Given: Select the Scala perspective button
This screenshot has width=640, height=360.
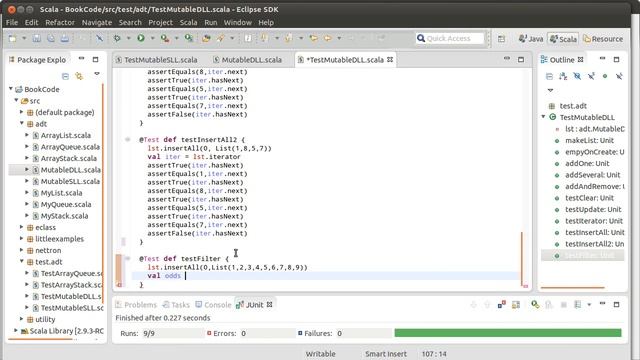Looking at the screenshot, I should [x=563, y=39].
